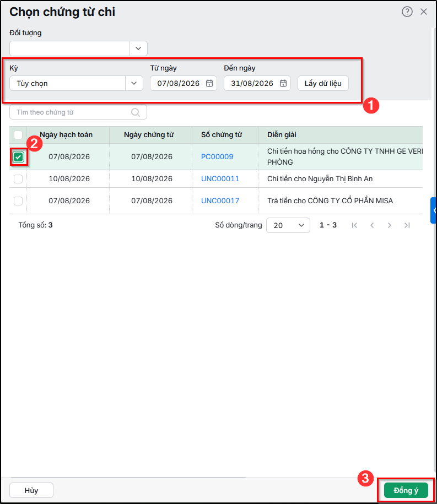Screen dimensions: 437x504
Task: Go to first page of results
Action: 354,225
